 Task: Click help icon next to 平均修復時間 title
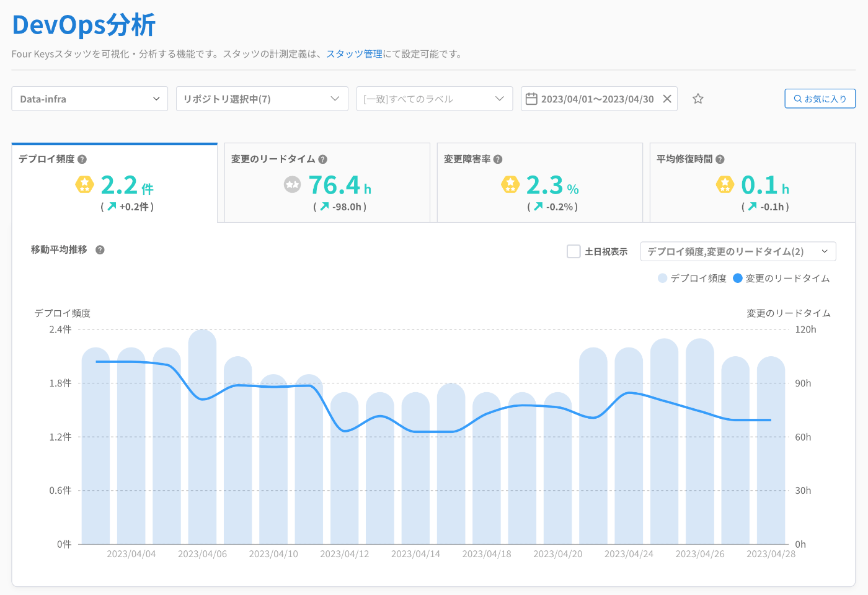coord(720,159)
